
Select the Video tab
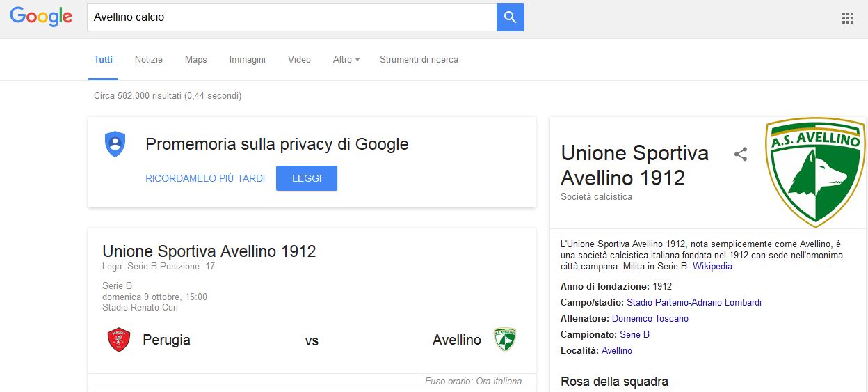pos(299,60)
